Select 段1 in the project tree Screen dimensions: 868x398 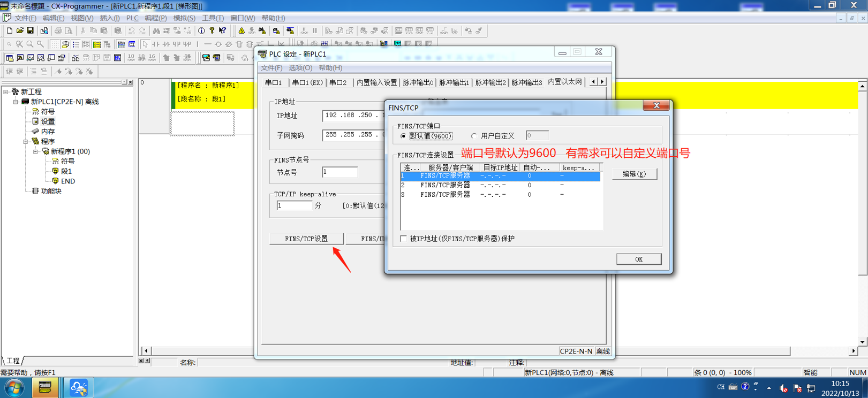[x=66, y=171]
